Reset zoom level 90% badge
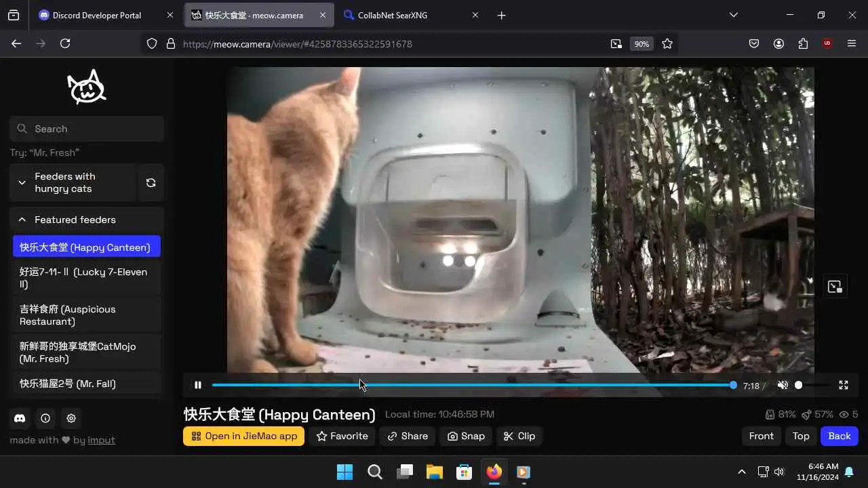The width and height of the screenshot is (868, 488). (x=642, y=43)
